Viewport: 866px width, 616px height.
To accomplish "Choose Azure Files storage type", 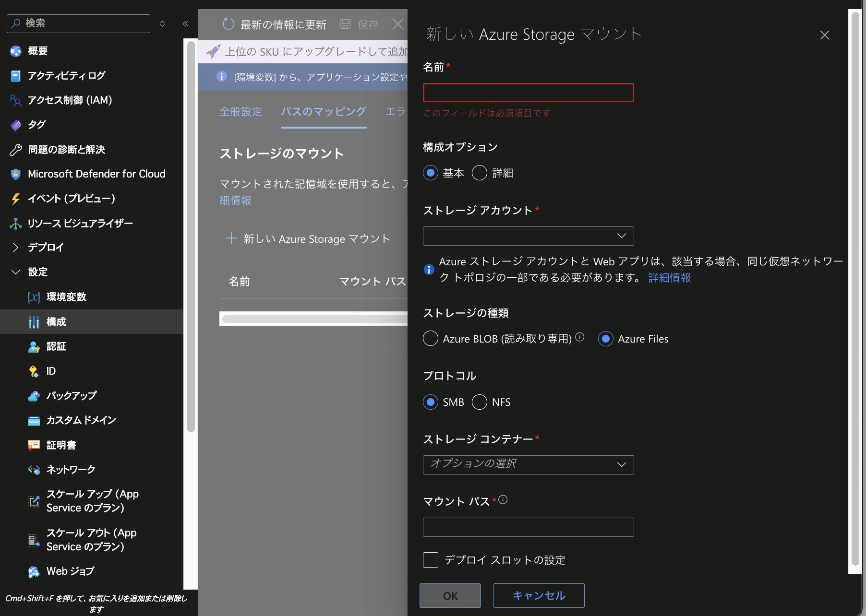I will coord(606,339).
